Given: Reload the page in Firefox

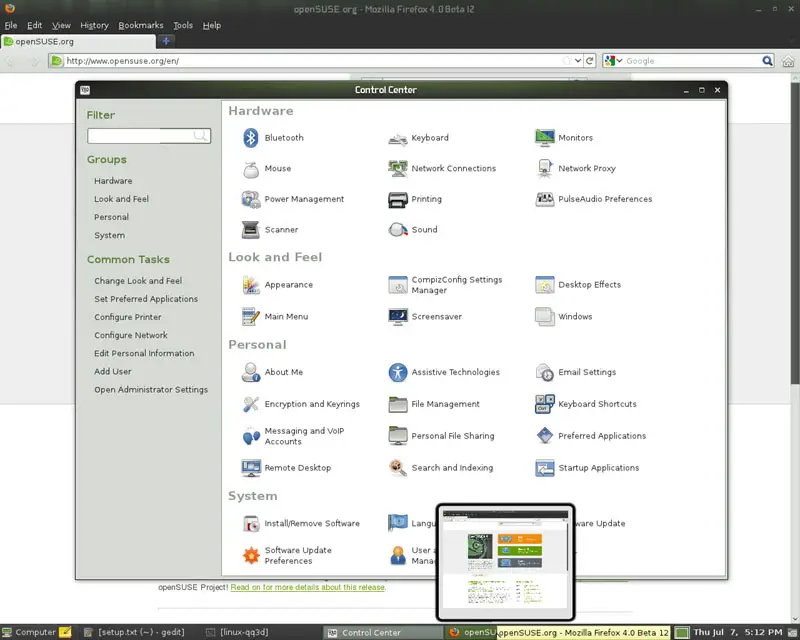Looking at the screenshot, I should pyautogui.click(x=590, y=61).
